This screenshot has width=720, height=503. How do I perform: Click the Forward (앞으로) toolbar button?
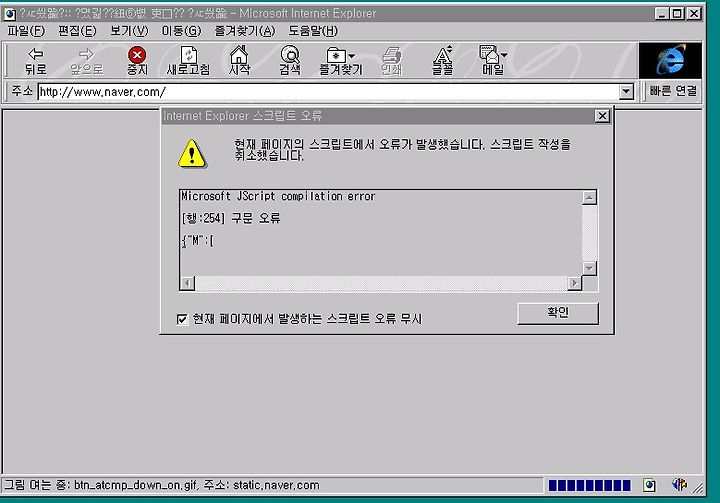(86, 61)
